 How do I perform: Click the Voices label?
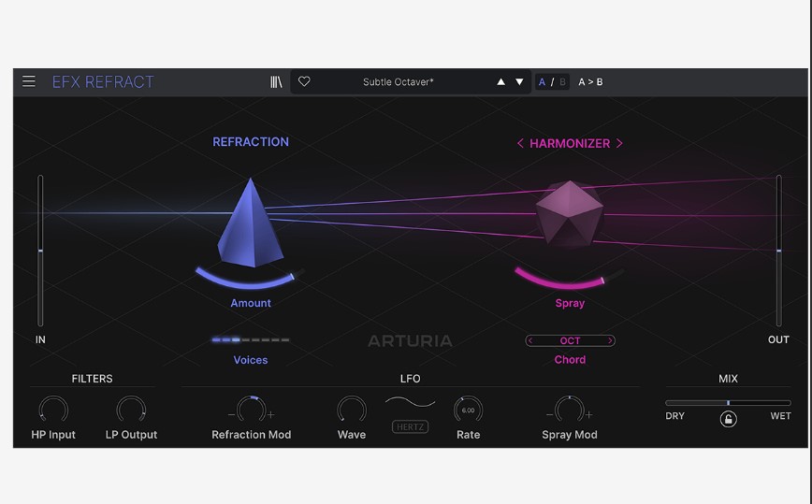(251, 360)
